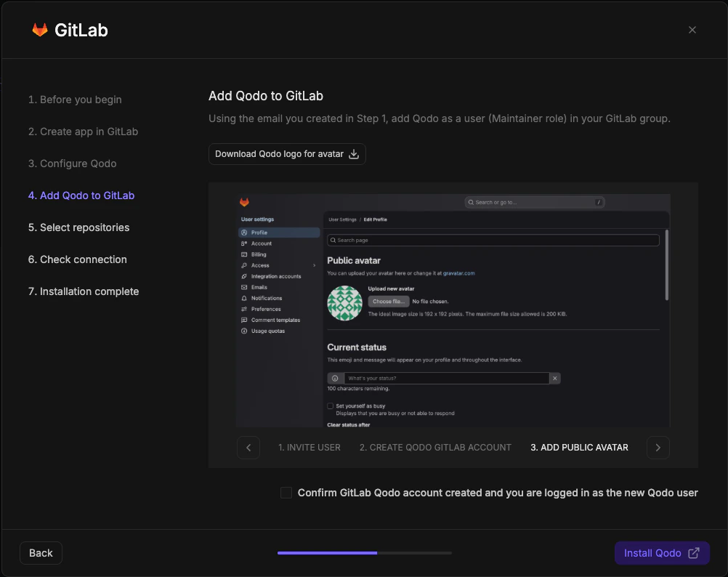Click the GitLab fox logo in header
This screenshot has width=728, height=577.
click(x=40, y=30)
